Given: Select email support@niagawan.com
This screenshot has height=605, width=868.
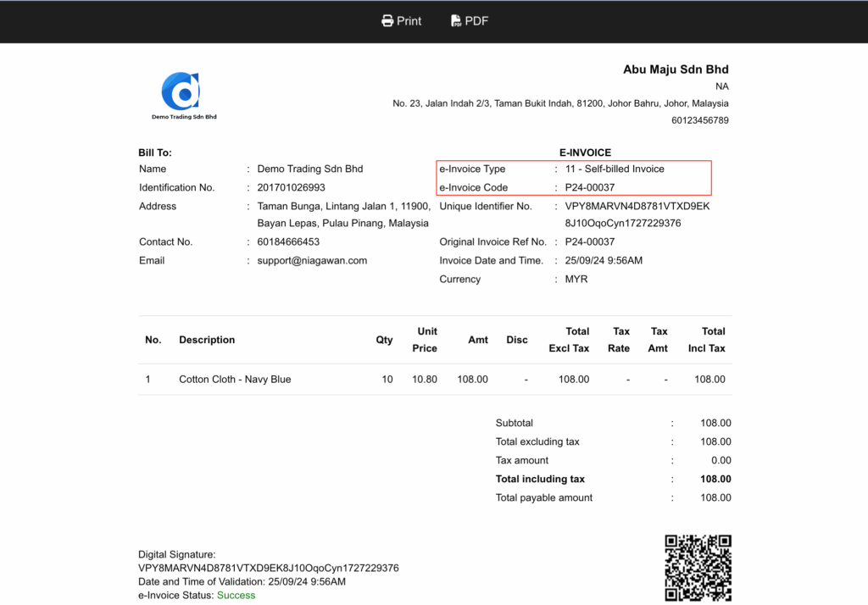Looking at the screenshot, I should pos(312,261).
